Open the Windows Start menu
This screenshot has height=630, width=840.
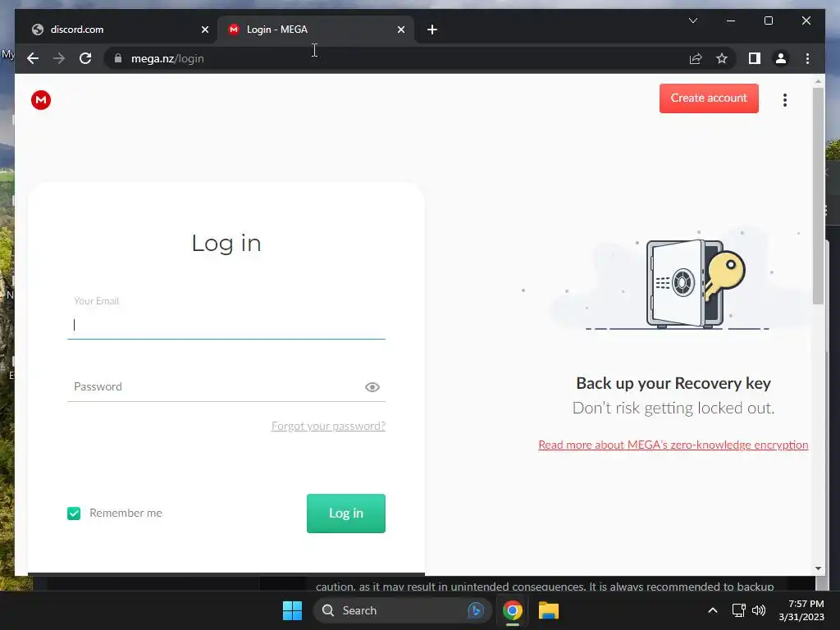click(293, 610)
